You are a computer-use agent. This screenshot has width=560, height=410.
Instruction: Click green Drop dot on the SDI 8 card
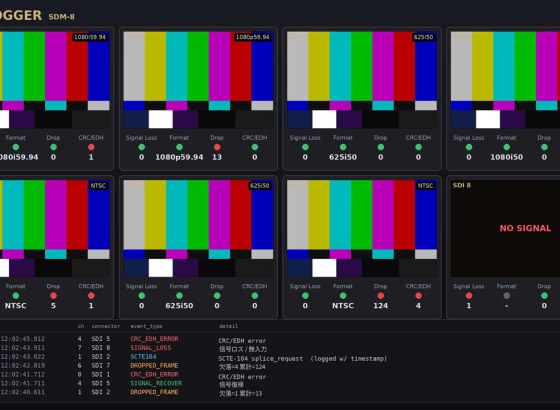click(544, 296)
